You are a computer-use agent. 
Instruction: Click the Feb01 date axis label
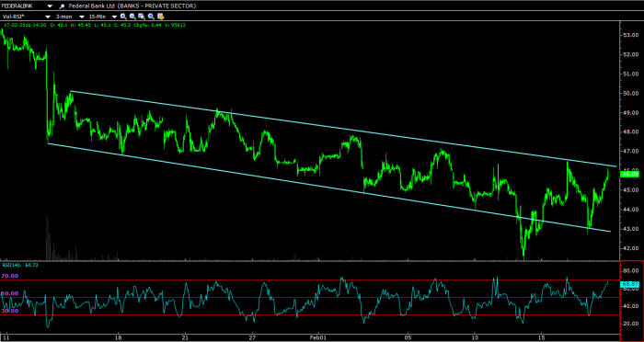point(318,337)
